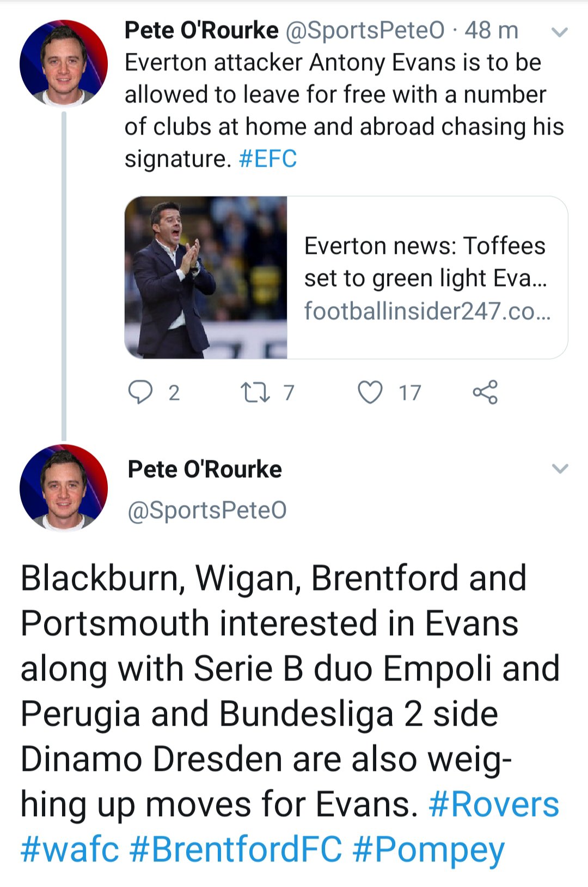Open the top tweet's chevron menu
The image size is (588, 887).
pos(560,32)
